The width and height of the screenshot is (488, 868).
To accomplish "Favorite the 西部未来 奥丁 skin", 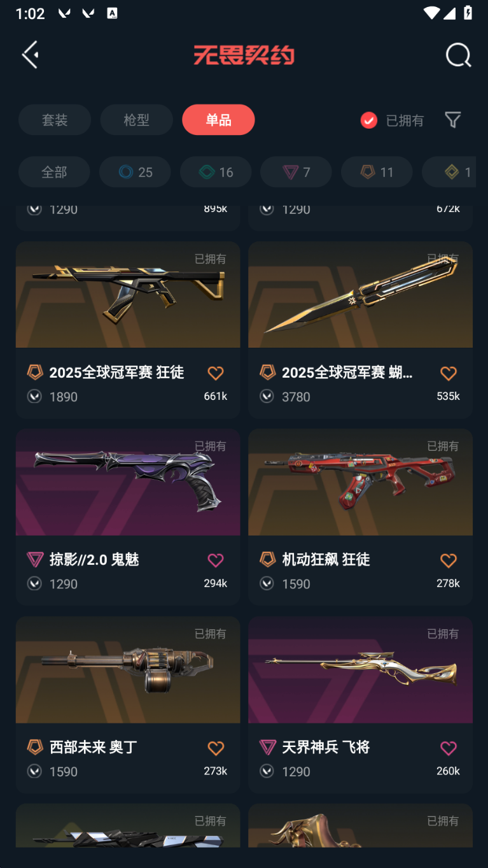I will tap(216, 748).
